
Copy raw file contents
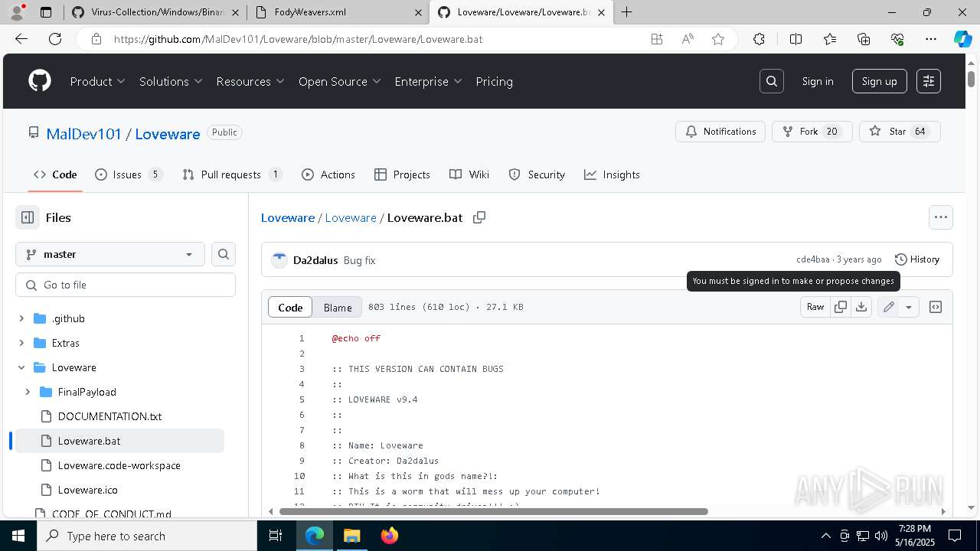pyautogui.click(x=841, y=307)
